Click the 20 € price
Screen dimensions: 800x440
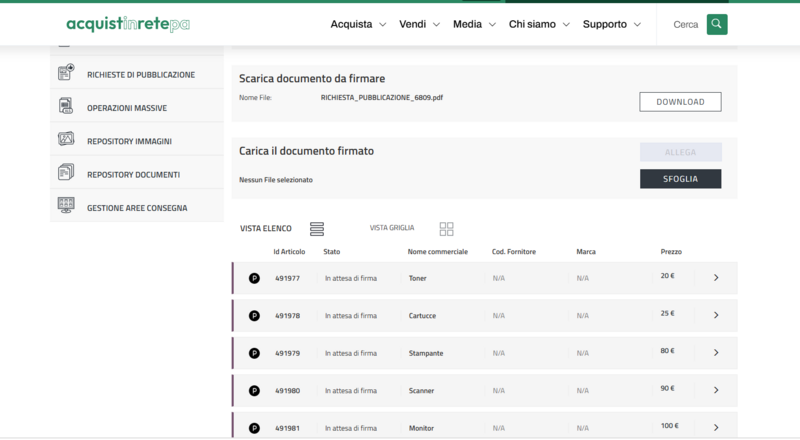(x=667, y=276)
